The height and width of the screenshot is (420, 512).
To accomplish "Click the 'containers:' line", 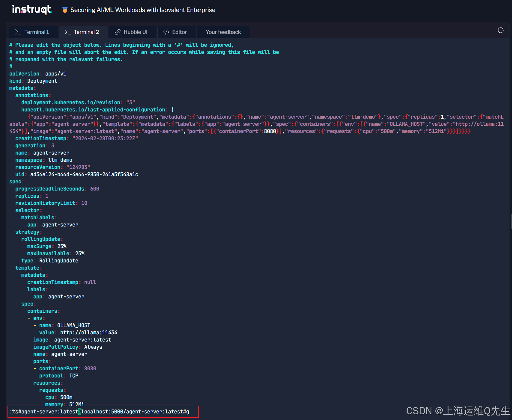I will click(x=43, y=311).
